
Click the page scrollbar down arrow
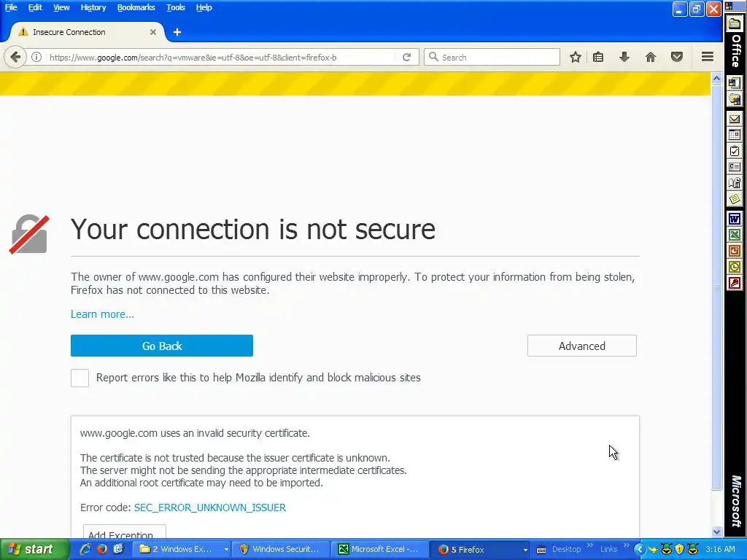pos(716,532)
